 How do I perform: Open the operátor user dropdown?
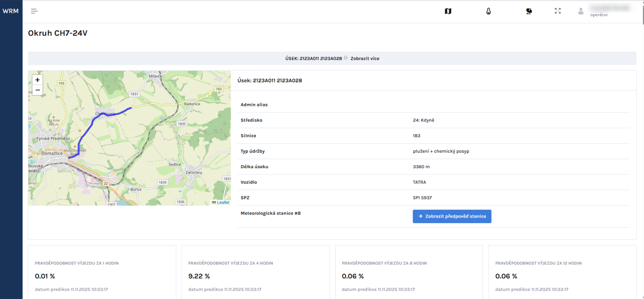point(599,15)
